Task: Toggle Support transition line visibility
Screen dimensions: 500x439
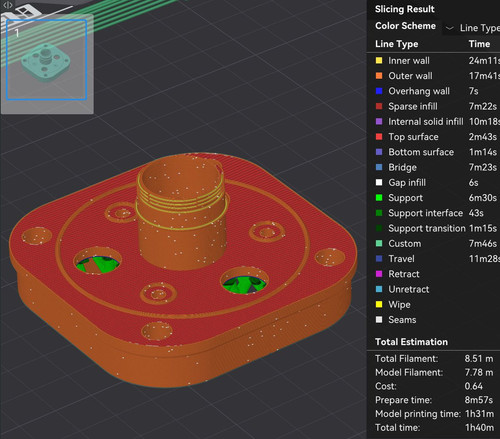Action: pos(427,228)
